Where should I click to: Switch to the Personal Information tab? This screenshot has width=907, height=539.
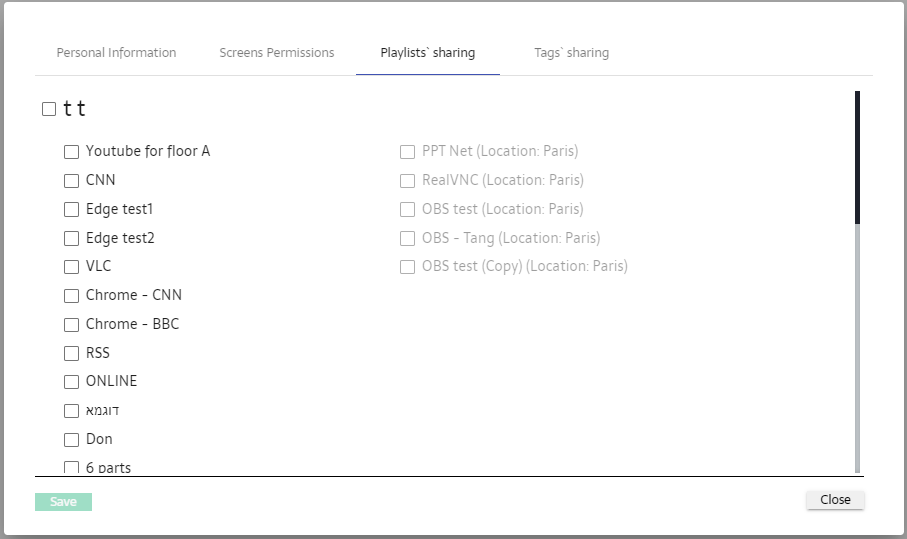pos(116,53)
